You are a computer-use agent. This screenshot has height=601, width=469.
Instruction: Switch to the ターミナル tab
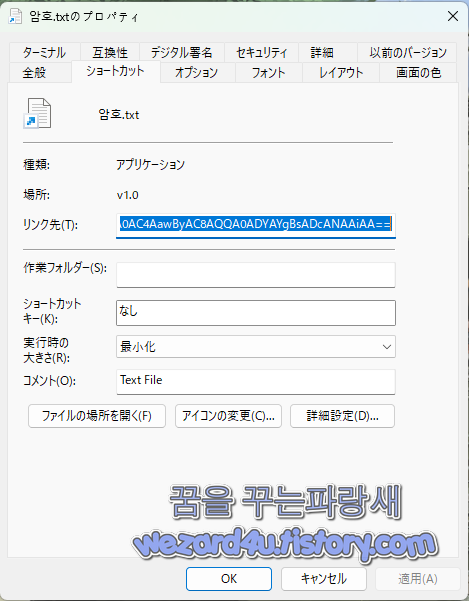pos(44,53)
